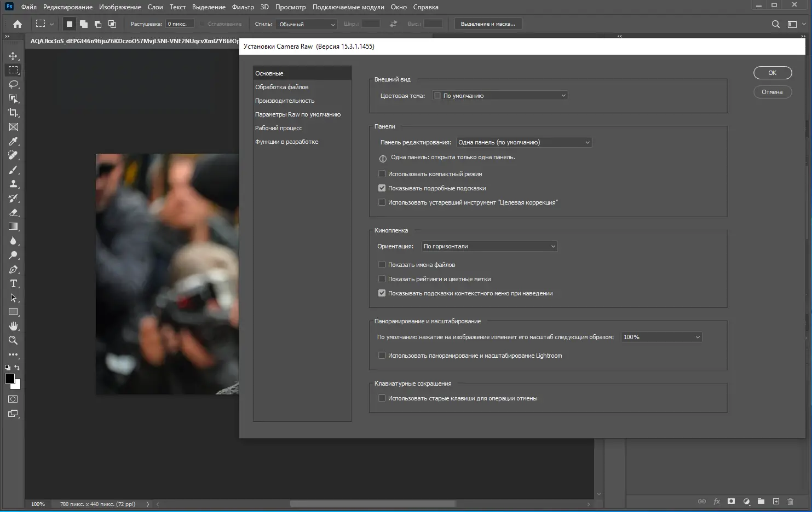Confirm the dialog with OK

(x=773, y=73)
